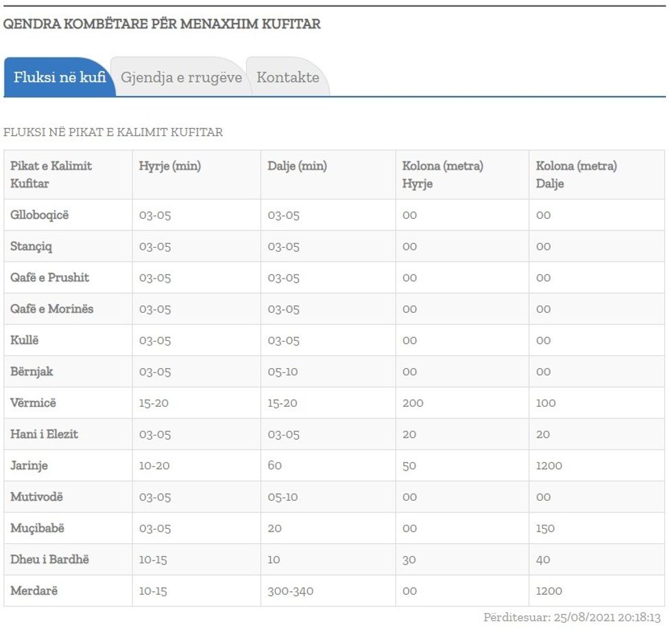Click the Vërmicë border crossing name
Viewport: 672px width, 629px height.
coord(33,403)
